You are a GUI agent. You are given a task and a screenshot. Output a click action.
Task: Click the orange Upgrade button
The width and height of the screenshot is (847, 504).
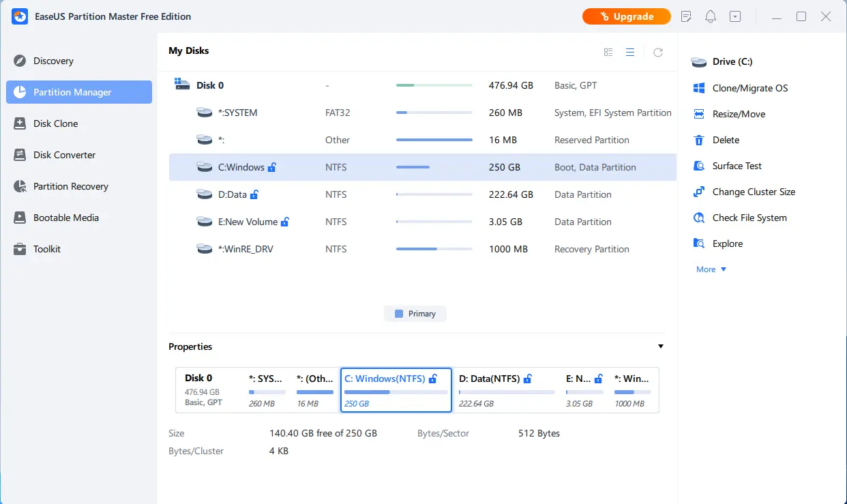(x=626, y=16)
